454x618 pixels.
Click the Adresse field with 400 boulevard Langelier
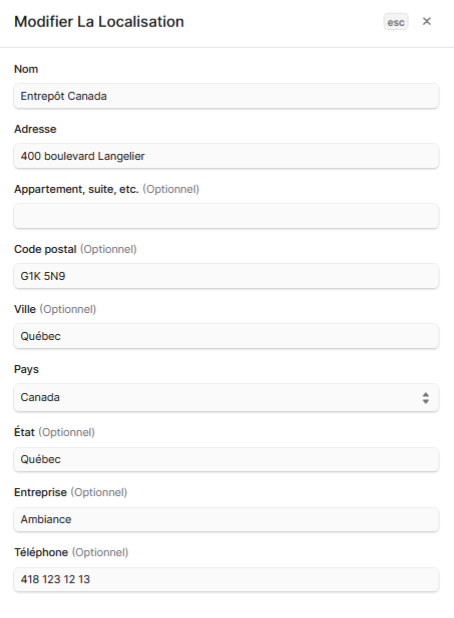(x=226, y=156)
